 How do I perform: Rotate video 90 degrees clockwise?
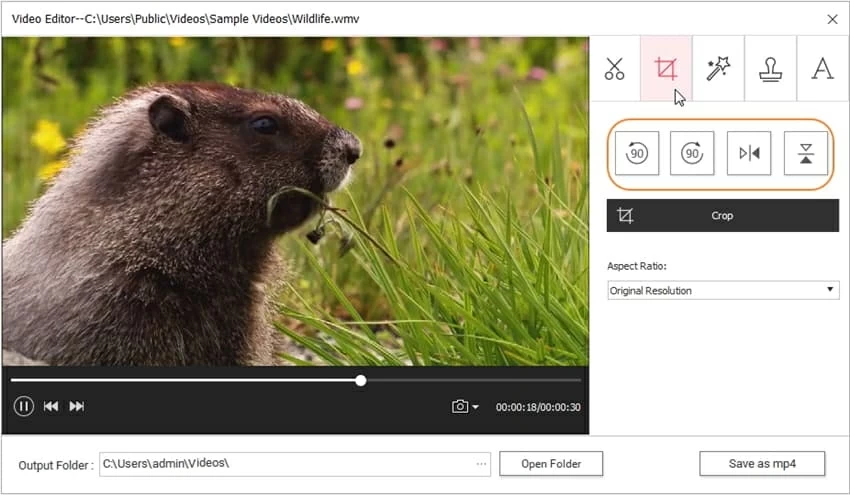click(692, 153)
